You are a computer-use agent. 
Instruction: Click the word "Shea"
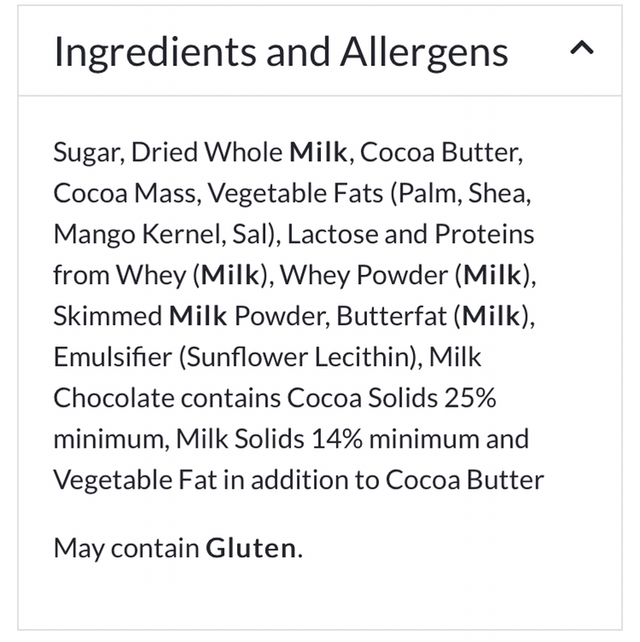click(487, 194)
